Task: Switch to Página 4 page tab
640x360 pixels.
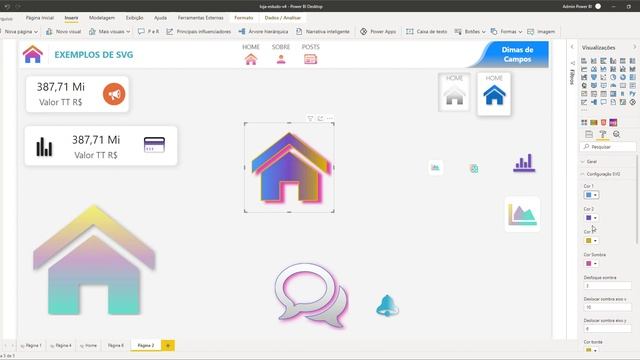Action: click(x=61, y=345)
